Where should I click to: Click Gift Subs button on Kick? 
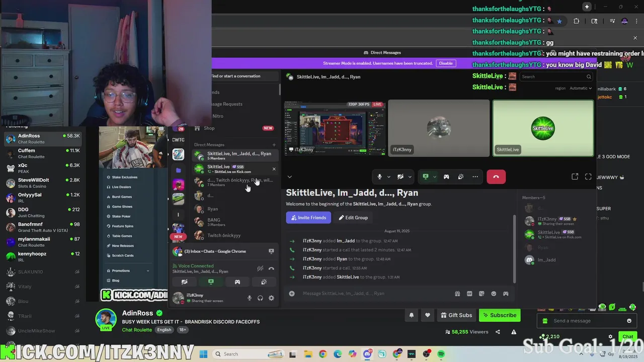click(x=456, y=315)
